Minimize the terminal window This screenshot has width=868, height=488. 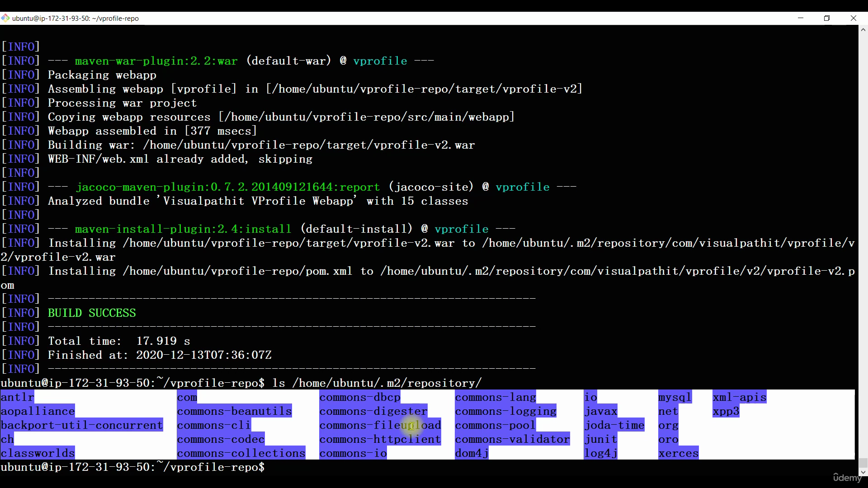(x=801, y=18)
